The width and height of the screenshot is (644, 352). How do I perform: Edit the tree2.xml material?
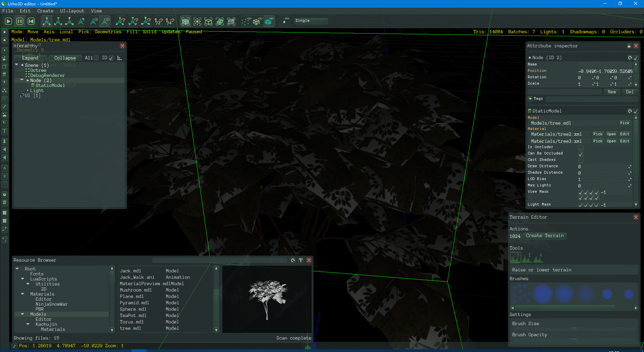coord(625,134)
